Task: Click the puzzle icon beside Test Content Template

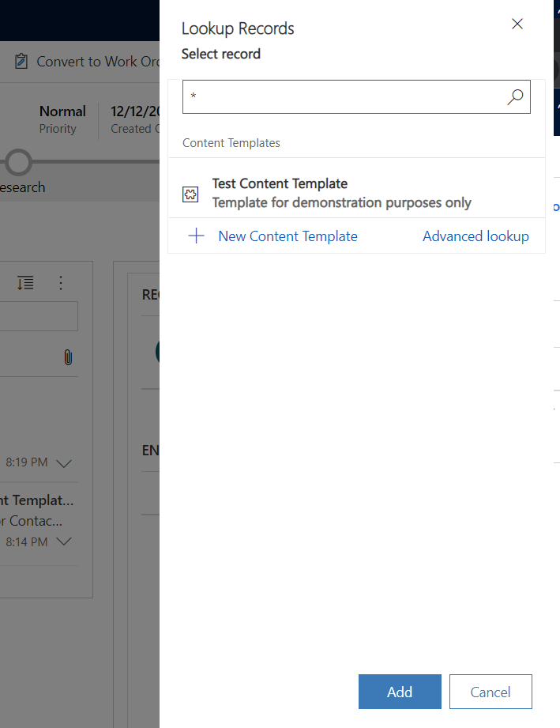Action: point(190,194)
